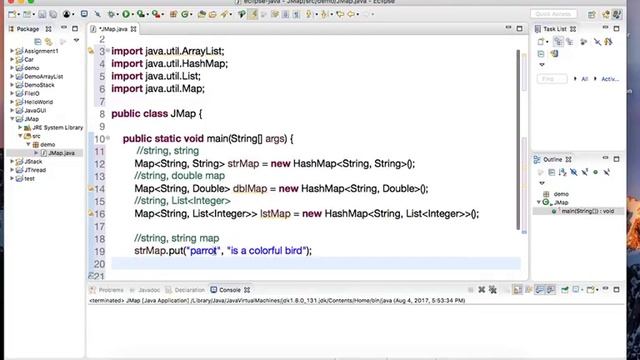Click the Save All toolbar icon
This screenshot has width=640, height=360.
click(x=53, y=14)
